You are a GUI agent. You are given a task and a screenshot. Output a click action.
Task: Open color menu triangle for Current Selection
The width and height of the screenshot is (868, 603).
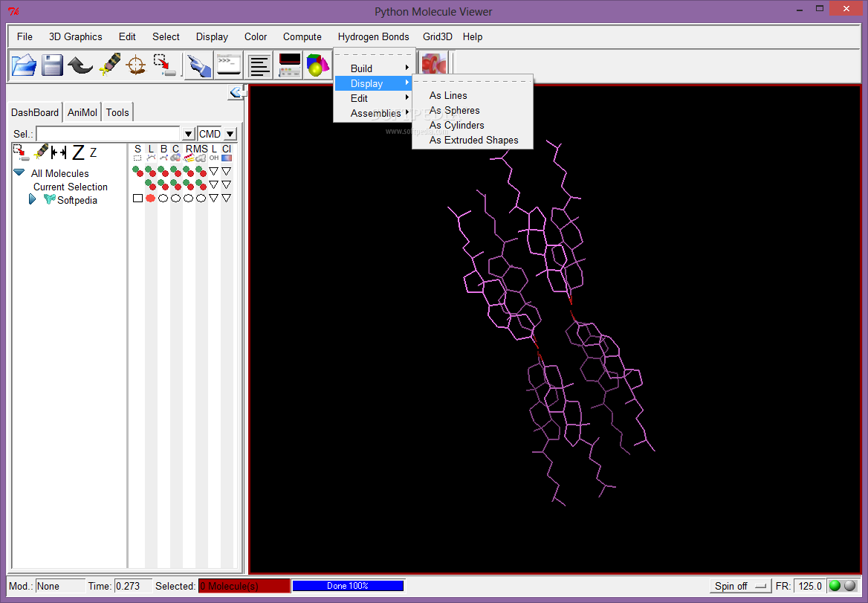coord(227,184)
